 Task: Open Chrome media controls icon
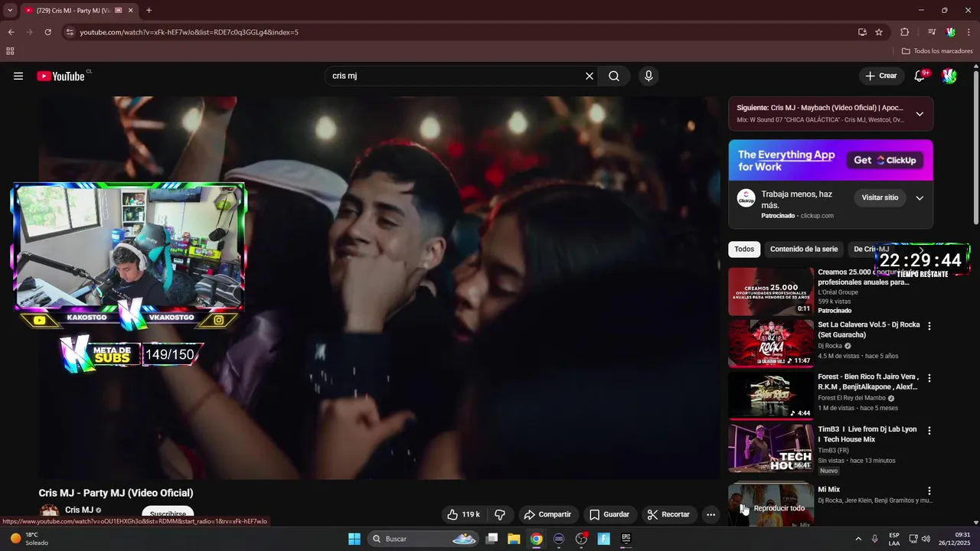pos(932,32)
